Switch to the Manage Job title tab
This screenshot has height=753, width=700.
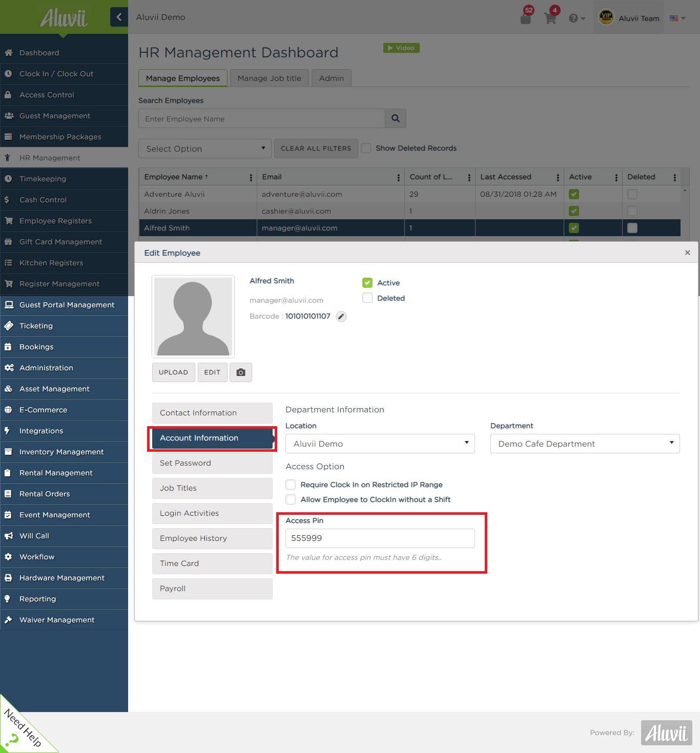tap(269, 78)
